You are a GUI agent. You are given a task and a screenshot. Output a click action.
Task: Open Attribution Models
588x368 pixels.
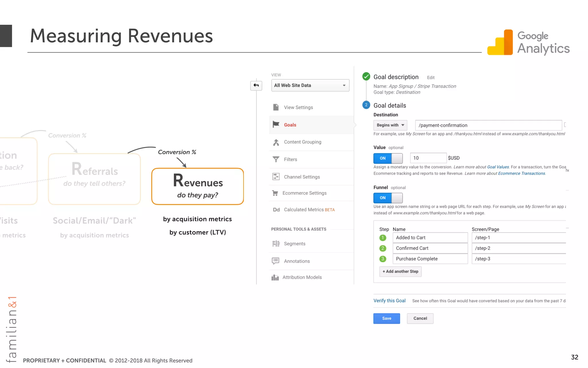(302, 277)
